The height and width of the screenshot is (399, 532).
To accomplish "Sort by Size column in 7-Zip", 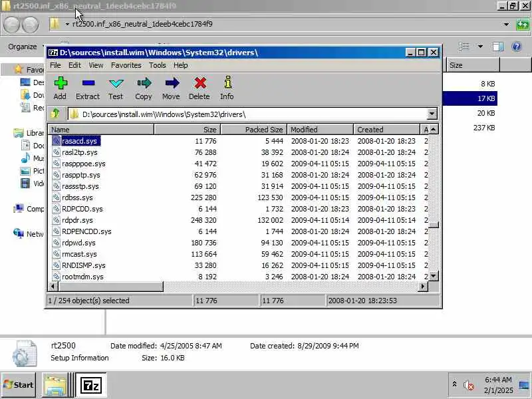I will [x=188, y=129].
